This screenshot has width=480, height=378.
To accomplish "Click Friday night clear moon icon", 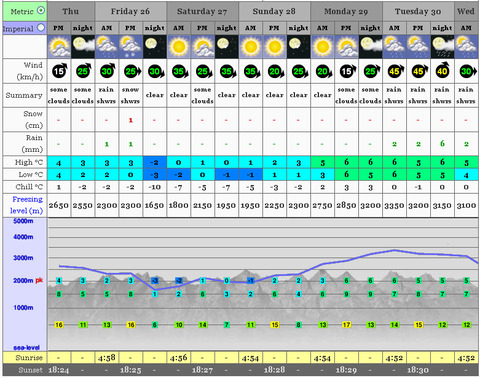I will pyautogui.click(x=155, y=47).
